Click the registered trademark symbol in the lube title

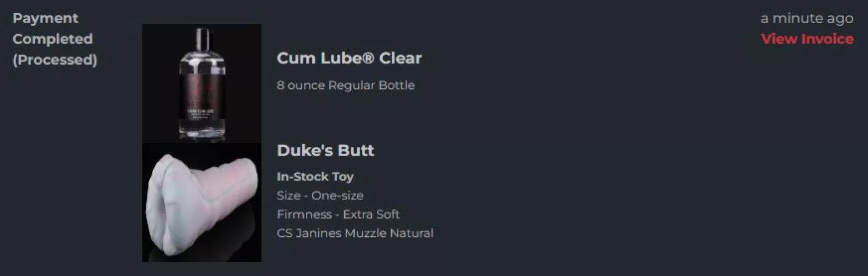pyautogui.click(x=369, y=58)
